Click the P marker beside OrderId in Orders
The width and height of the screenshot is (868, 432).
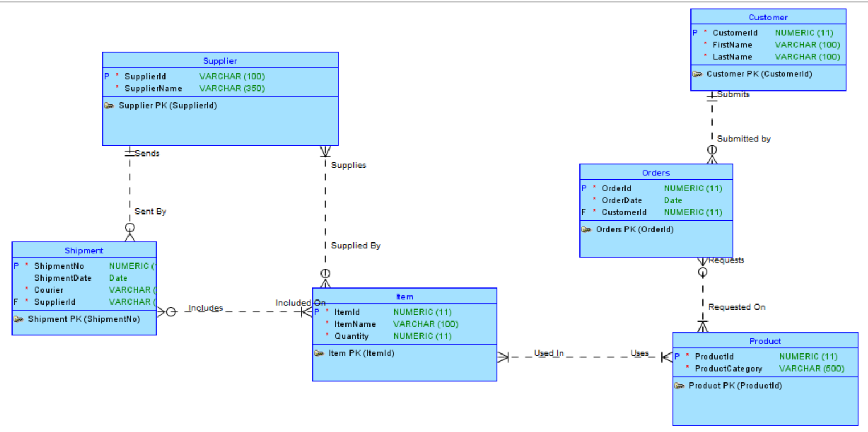click(x=583, y=188)
